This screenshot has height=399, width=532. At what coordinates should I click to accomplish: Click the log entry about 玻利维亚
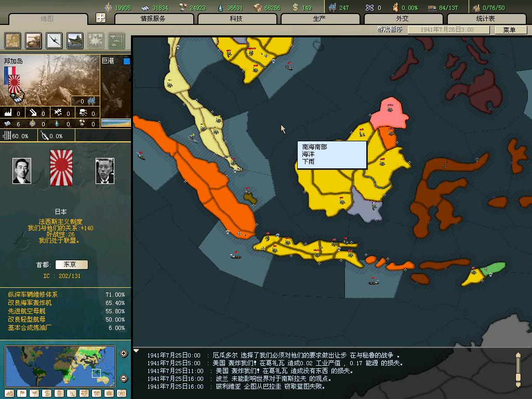click(x=236, y=387)
